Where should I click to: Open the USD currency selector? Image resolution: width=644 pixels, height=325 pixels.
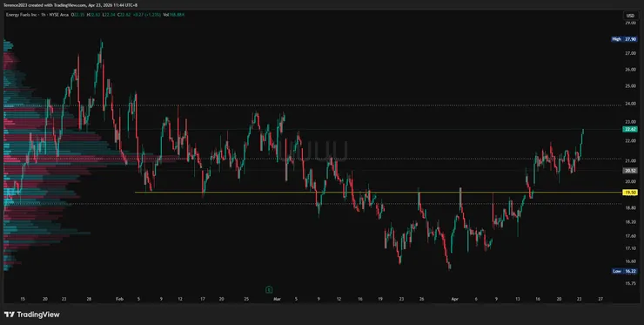coord(630,16)
